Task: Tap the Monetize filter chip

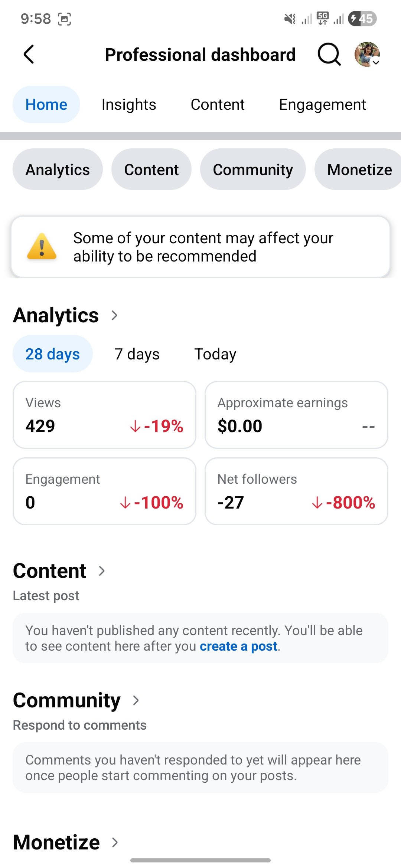Action: 359,170
